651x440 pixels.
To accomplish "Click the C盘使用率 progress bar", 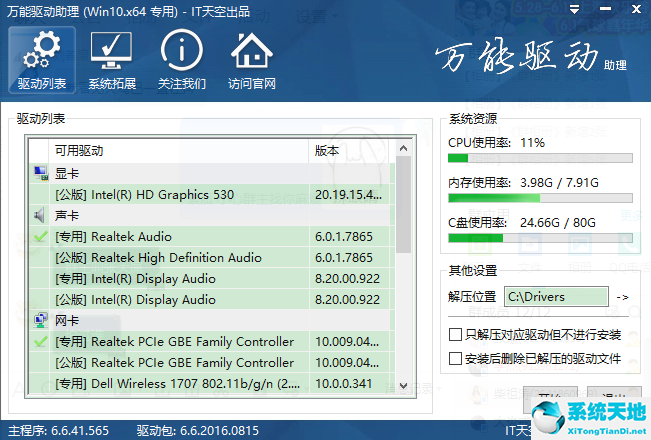I will pos(540,238).
